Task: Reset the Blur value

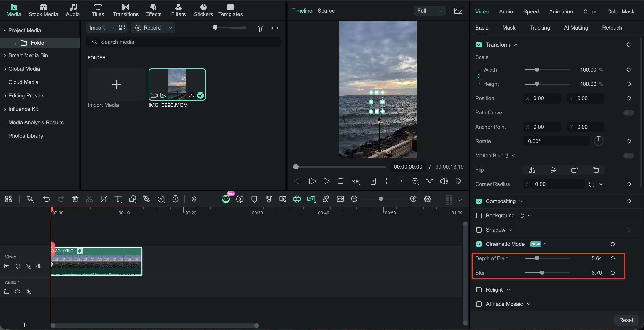Action: point(612,273)
